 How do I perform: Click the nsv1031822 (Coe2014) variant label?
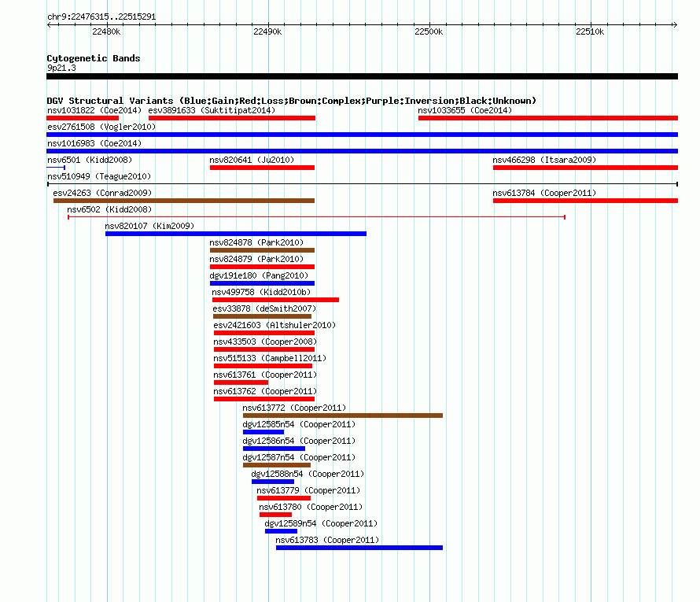94,110
